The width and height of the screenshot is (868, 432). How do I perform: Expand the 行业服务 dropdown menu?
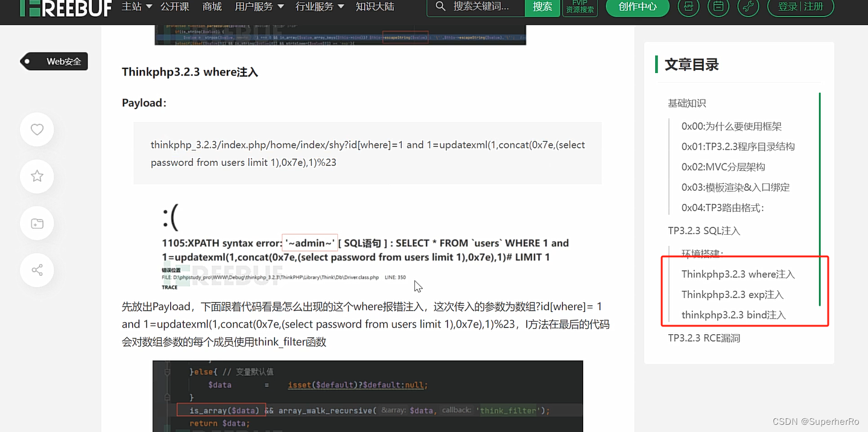[320, 7]
